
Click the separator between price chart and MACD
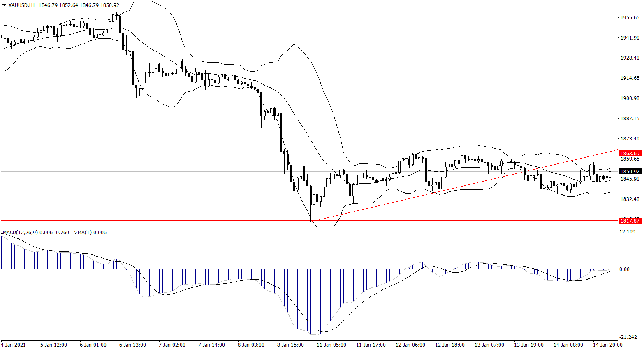click(x=308, y=227)
